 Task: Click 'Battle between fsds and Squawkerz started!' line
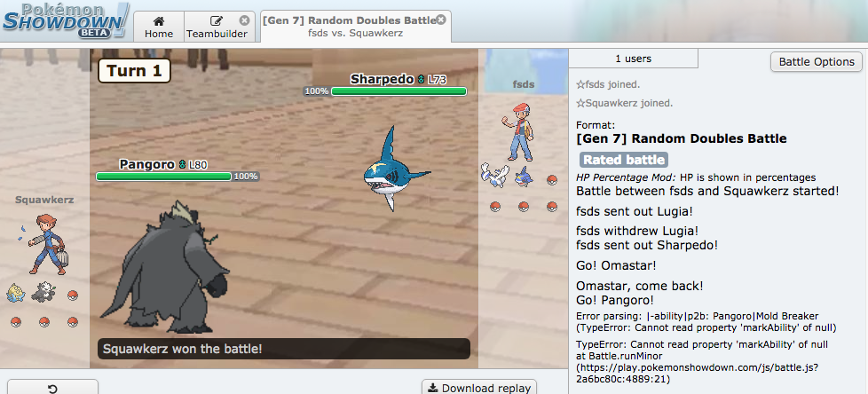707,192
